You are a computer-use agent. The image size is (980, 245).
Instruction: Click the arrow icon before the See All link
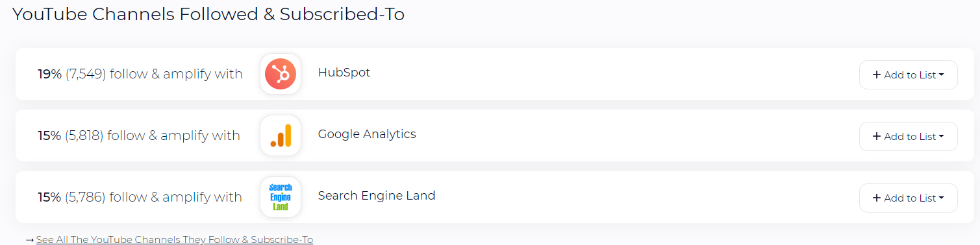click(30, 240)
